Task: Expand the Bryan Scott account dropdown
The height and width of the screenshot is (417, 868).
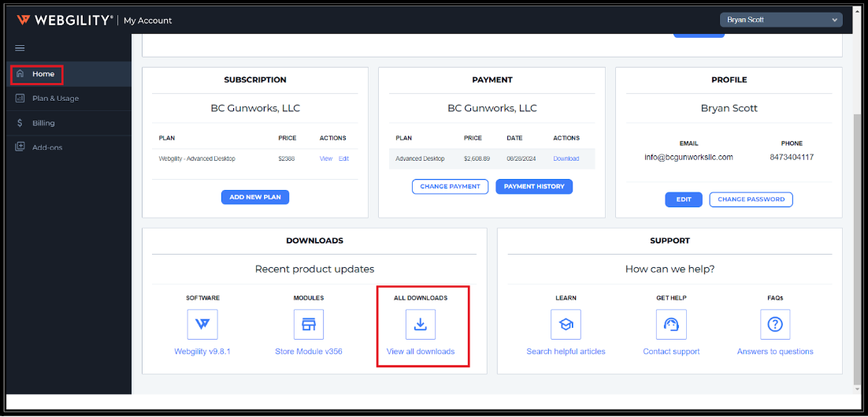Action: 781,20
